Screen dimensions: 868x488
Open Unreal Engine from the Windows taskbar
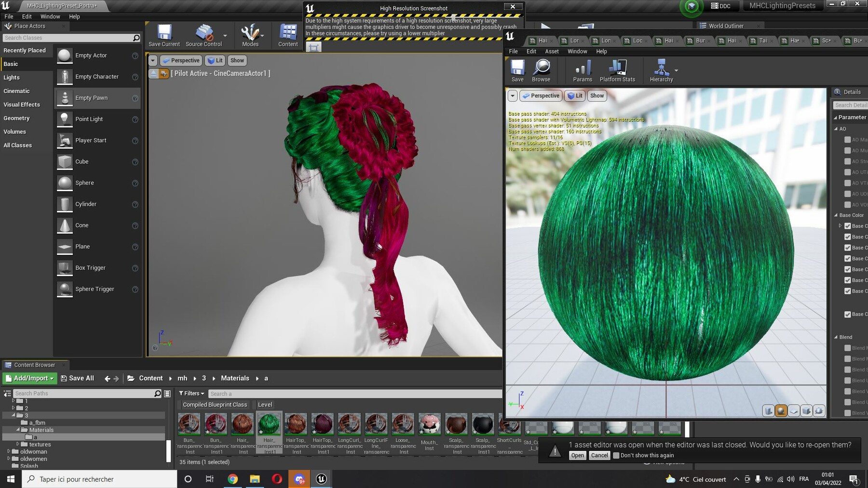[321, 479]
